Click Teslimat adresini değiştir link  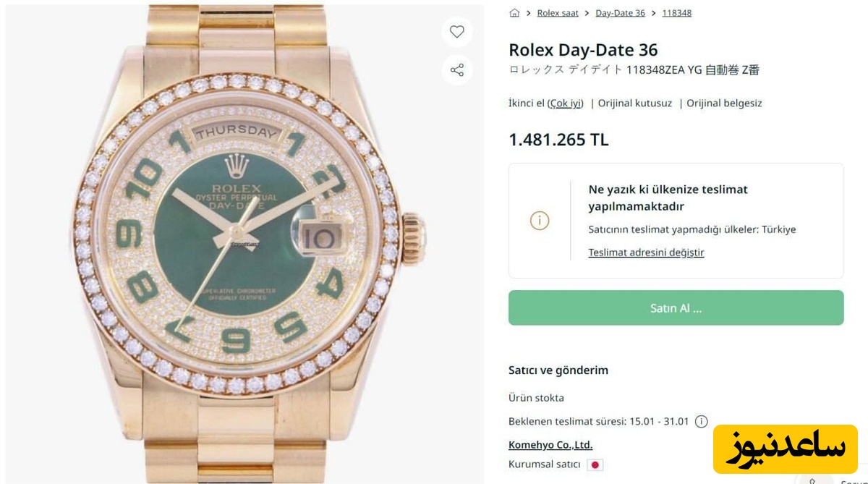click(646, 252)
